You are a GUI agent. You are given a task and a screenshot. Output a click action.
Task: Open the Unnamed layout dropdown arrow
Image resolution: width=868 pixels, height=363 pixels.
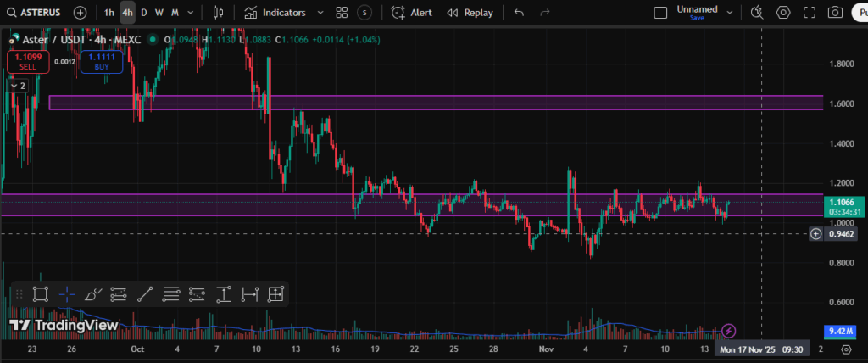click(731, 13)
